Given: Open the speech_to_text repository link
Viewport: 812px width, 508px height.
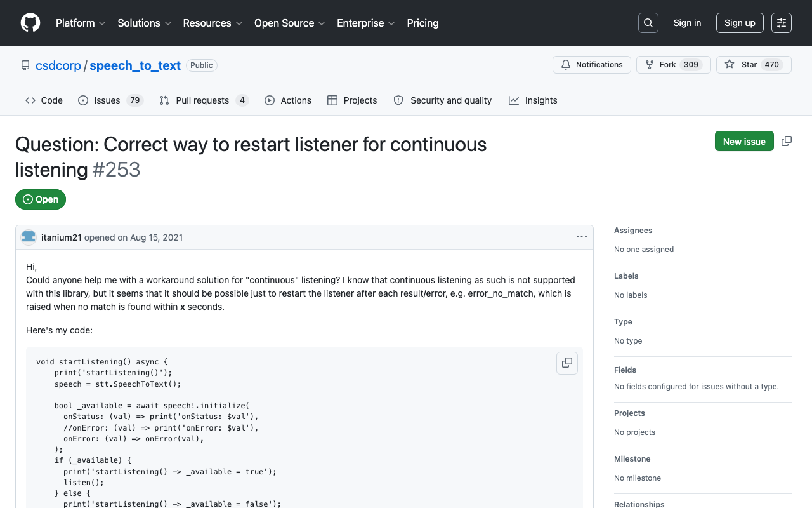Looking at the screenshot, I should point(135,65).
